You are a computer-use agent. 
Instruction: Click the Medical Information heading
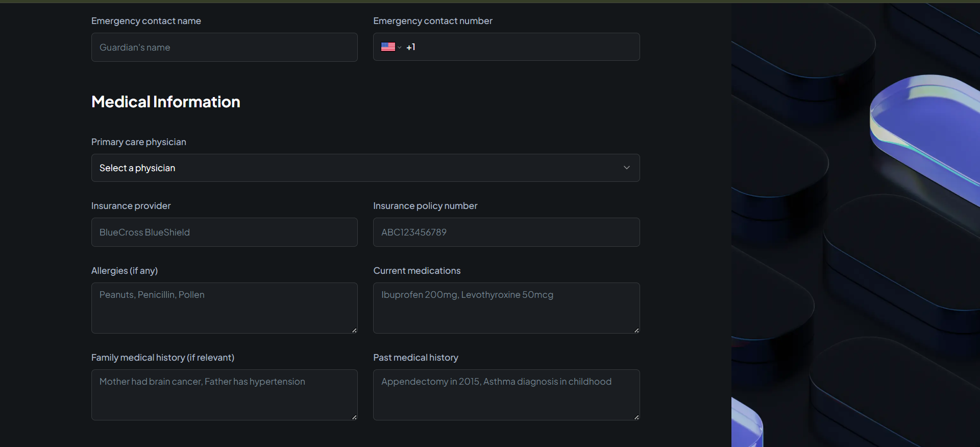click(166, 102)
